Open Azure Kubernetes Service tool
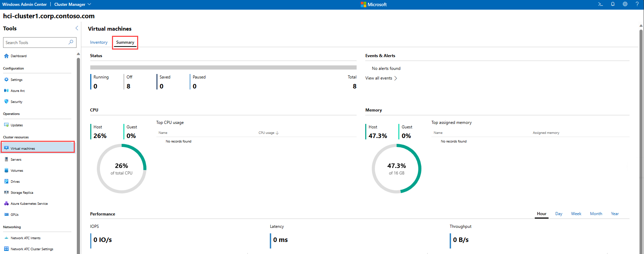Image resolution: width=644 pixels, height=254 pixels. point(29,204)
